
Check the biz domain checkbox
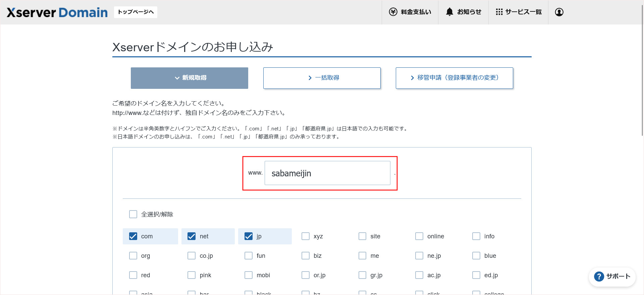coord(306,256)
